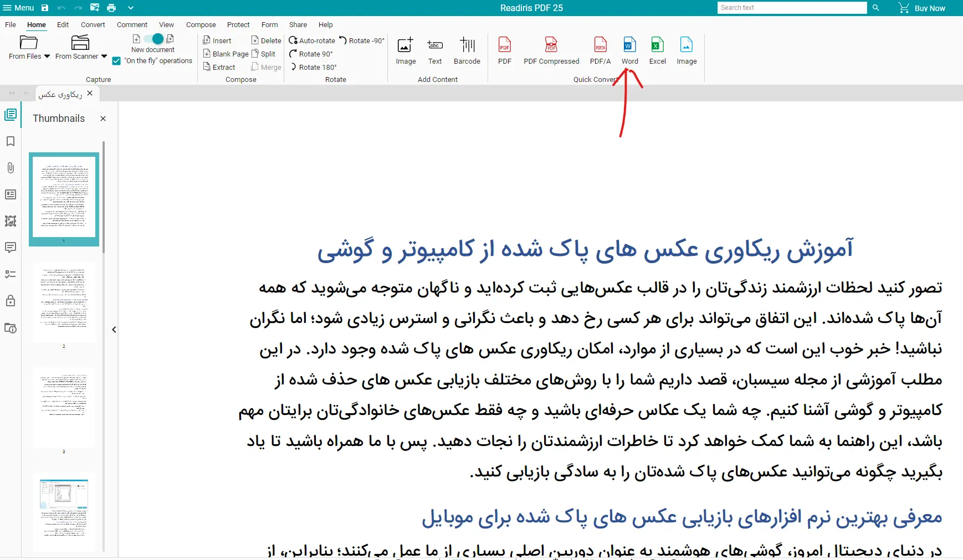Convert to PDF Compressed

point(551,50)
